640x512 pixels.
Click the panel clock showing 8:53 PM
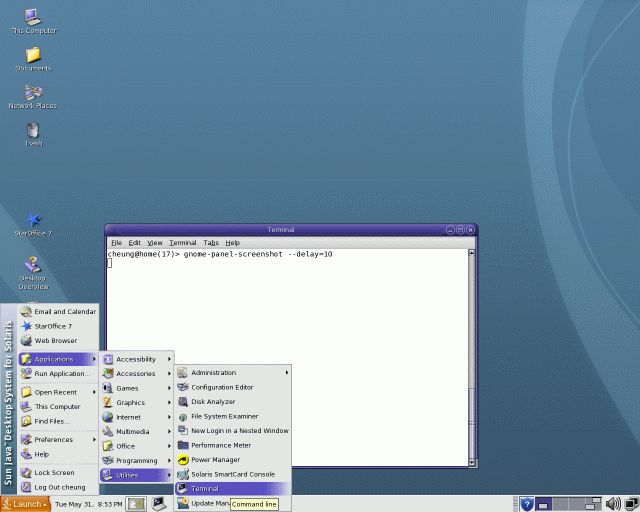[x=89, y=505]
